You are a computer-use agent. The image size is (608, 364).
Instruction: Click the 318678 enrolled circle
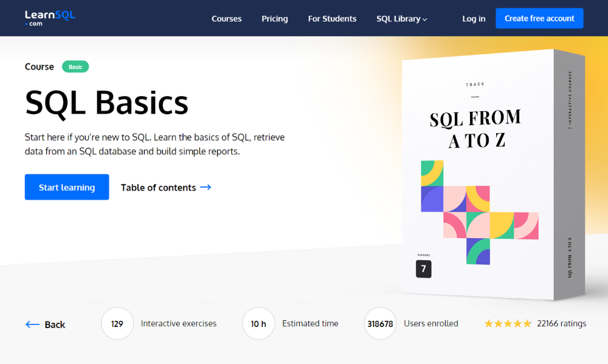pos(380,324)
